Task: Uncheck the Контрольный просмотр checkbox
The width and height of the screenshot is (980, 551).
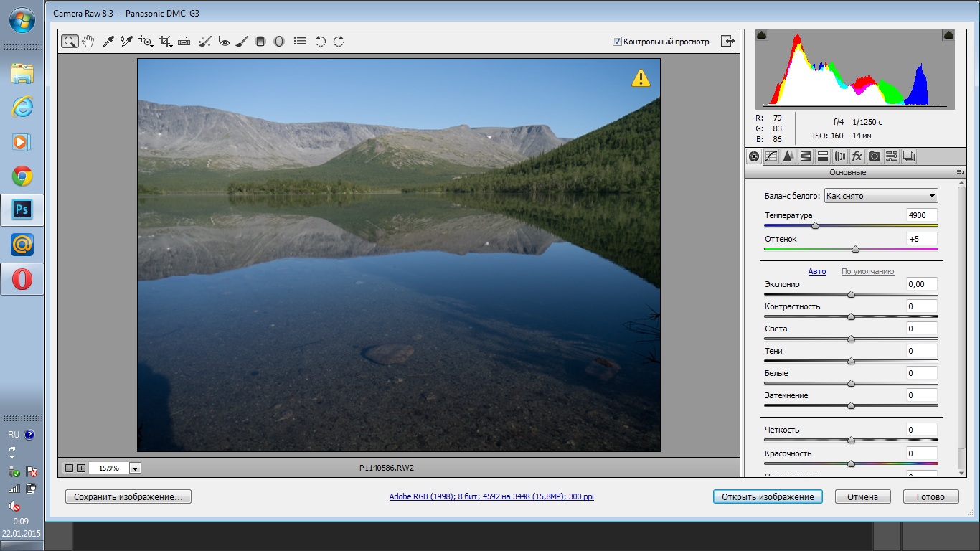Action: [617, 42]
